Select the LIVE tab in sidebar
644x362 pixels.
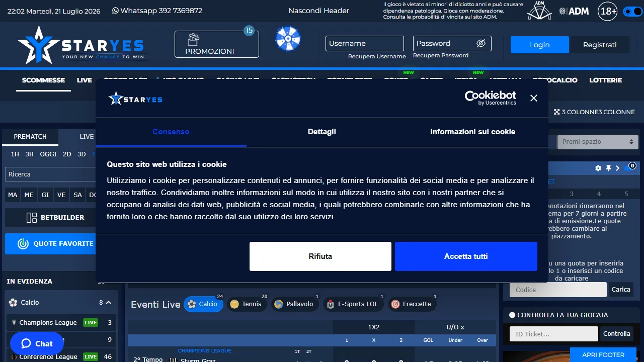click(x=87, y=137)
